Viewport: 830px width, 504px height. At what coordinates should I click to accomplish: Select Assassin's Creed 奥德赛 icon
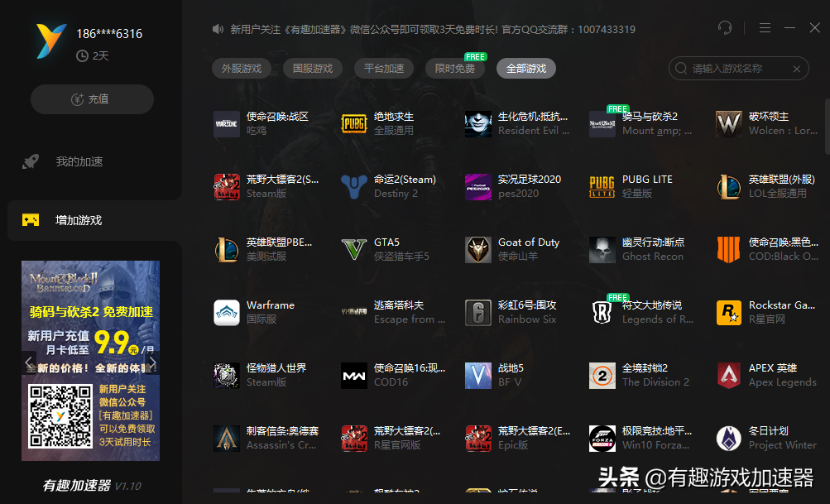pyautogui.click(x=227, y=439)
